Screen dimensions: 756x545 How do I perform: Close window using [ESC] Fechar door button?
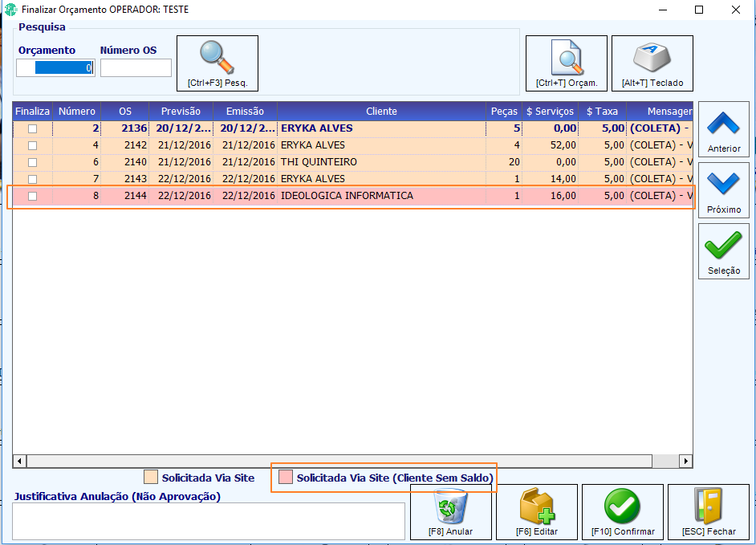709,512
